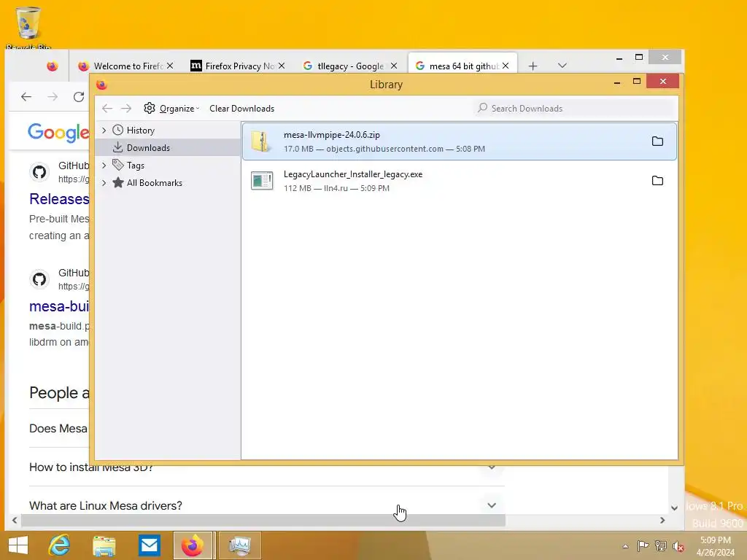
Task: Go back in Firefox browser
Action: point(26,97)
